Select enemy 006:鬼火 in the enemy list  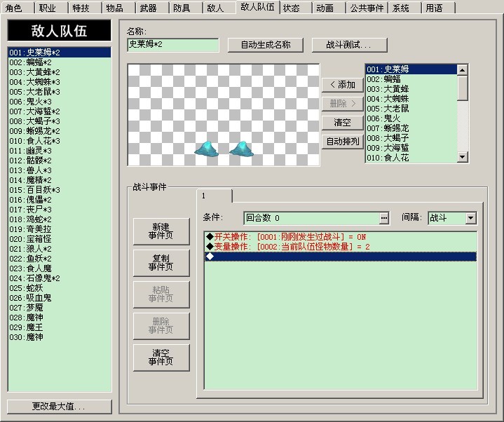pyautogui.click(x=411, y=118)
